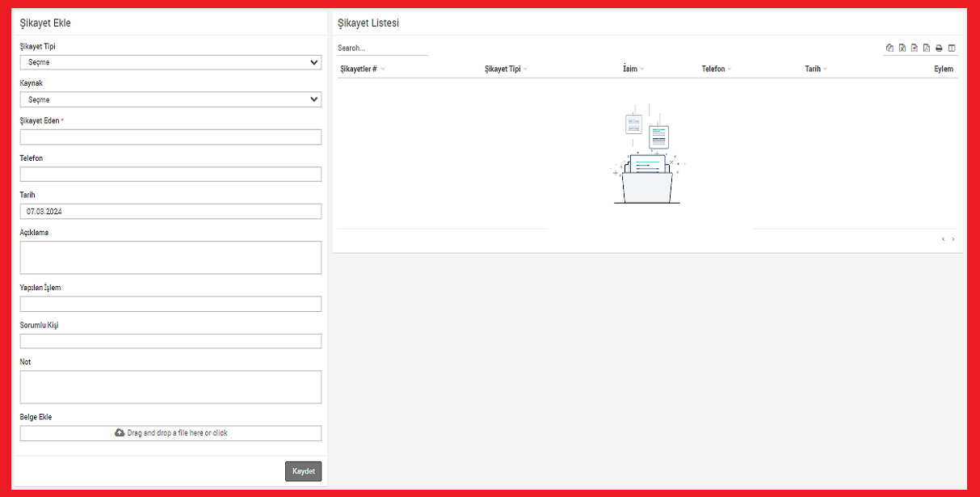Image resolution: width=980 pixels, height=497 pixels.
Task: Click the Copy export icon
Action: pyautogui.click(x=890, y=48)
